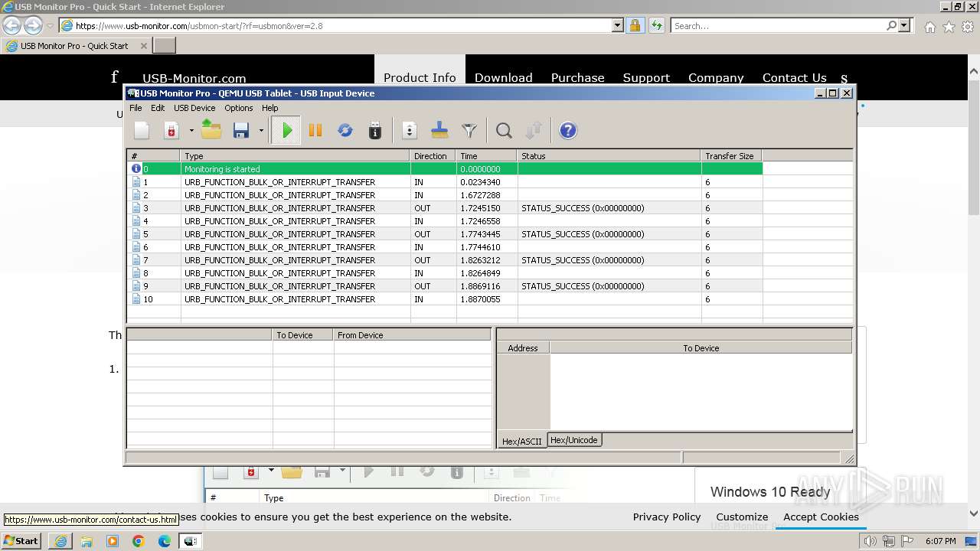Open the Privacy Policy link
Image resolution: width=980 pixels, height=551 pixels.
click(667, 517)
